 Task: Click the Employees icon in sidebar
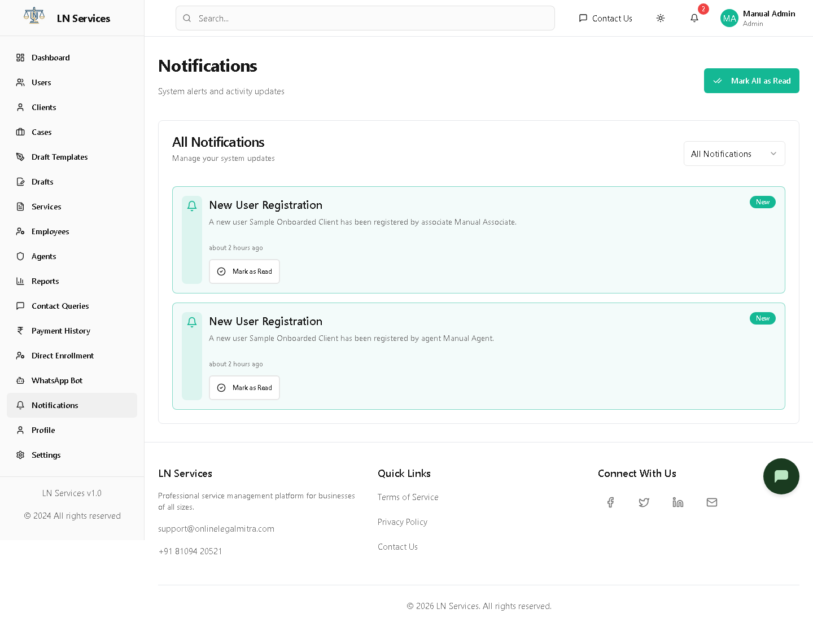point(20,231)
